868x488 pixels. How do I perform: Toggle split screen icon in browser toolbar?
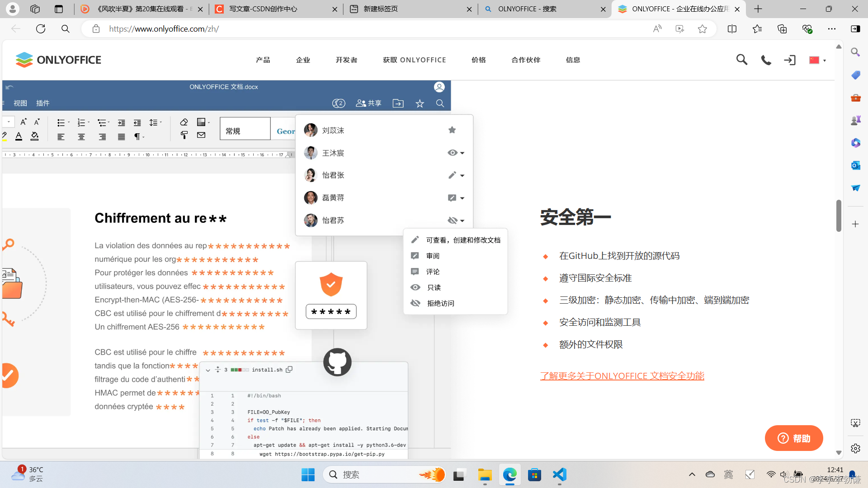[x=732, y=29]
